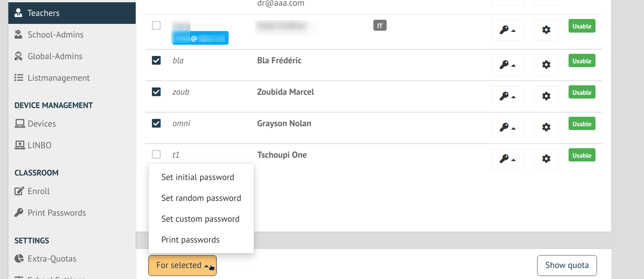This screenshot has height=279, width=644.
Task: Click the Usable status button for zoub
Action: pyautogui.click(x=582, y=92)
